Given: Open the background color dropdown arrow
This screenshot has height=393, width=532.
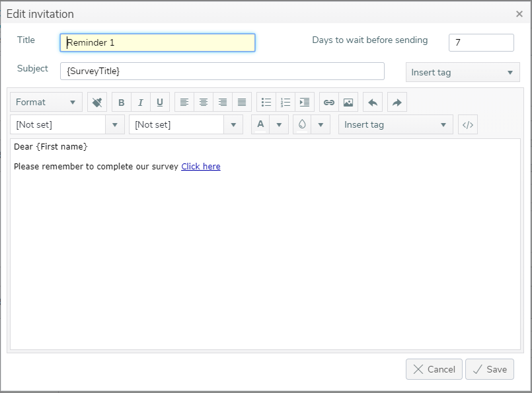Looking at the screenshot, I should pos(321,124).
